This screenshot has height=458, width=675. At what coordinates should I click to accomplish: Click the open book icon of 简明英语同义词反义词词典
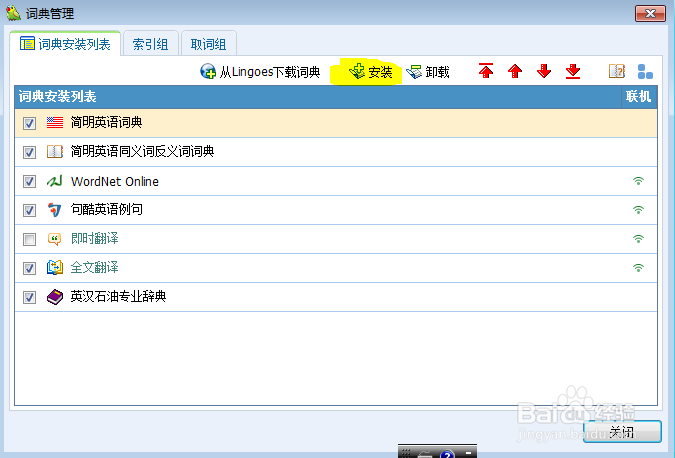(55, 152)
